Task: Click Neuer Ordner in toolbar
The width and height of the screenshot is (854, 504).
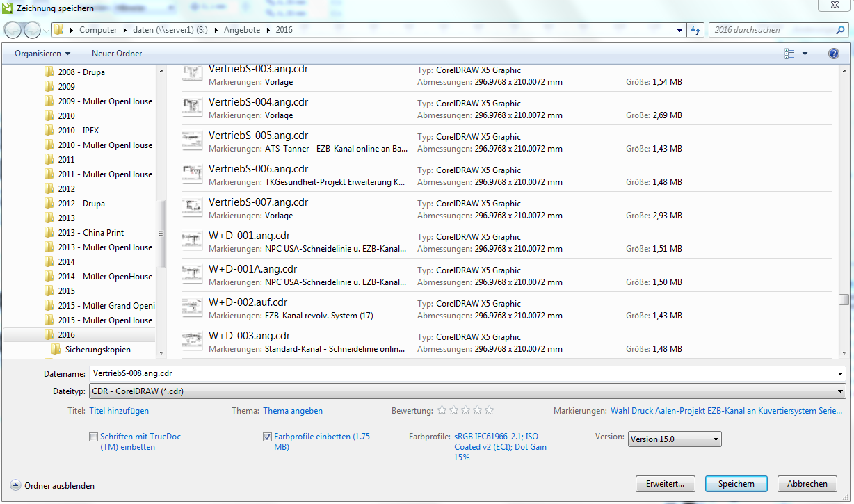Action: pyautogui.click(x=117, y=54)
